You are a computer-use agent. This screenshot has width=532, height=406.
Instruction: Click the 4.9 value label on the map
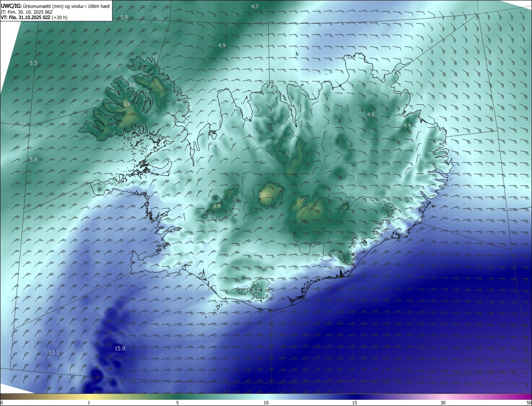pos(222,45)
